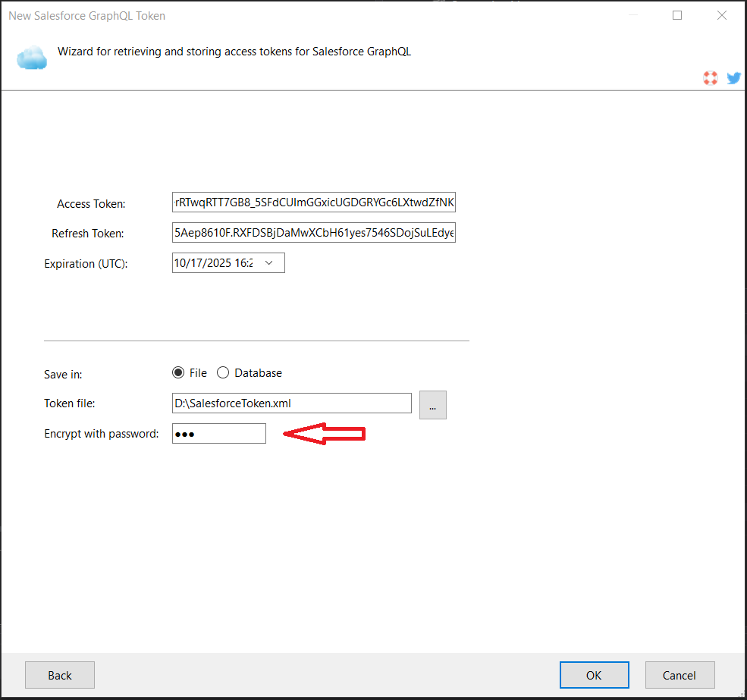Focus the Encrypt with password field
The height and width of the screenshot is (700, 747).
click(x=219, y=434)
